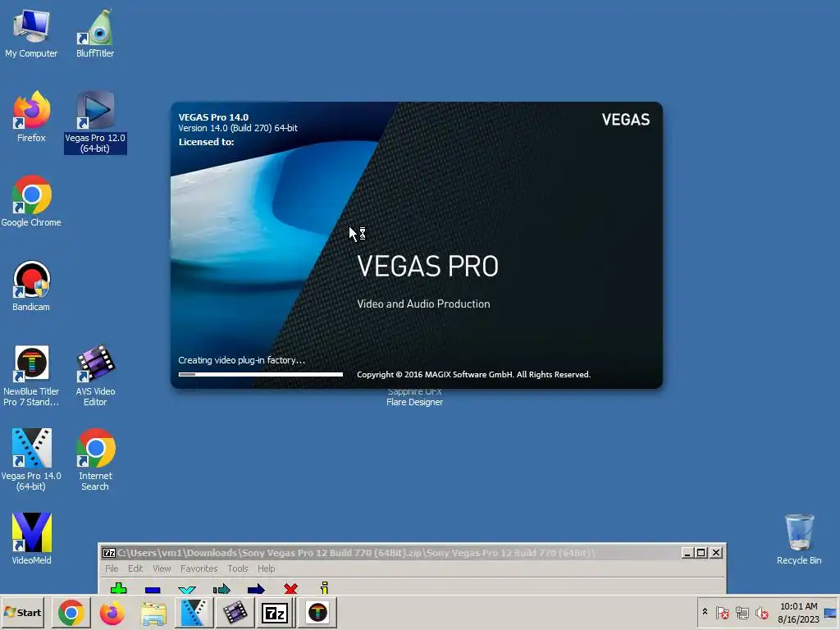The width and height of the screenshot is (840, 630).
Task: Click the Vegas Pro 14 taskbar button
Action: coord(194,613)
